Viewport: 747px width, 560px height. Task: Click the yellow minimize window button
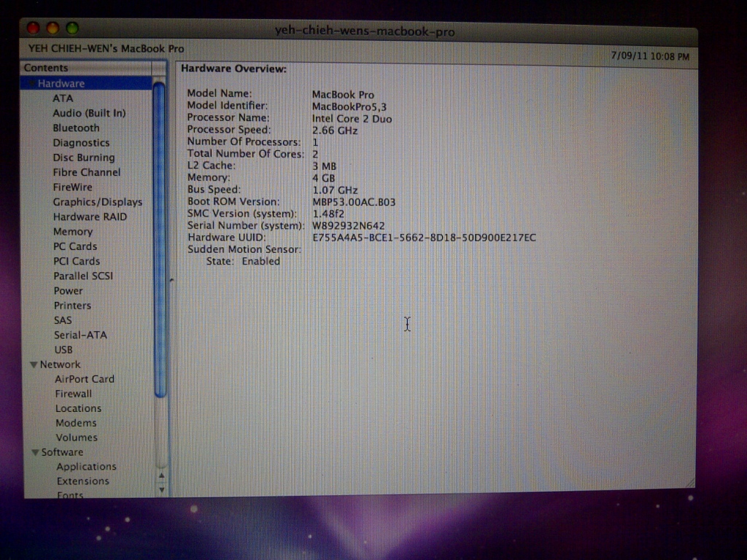pos(53,28)
